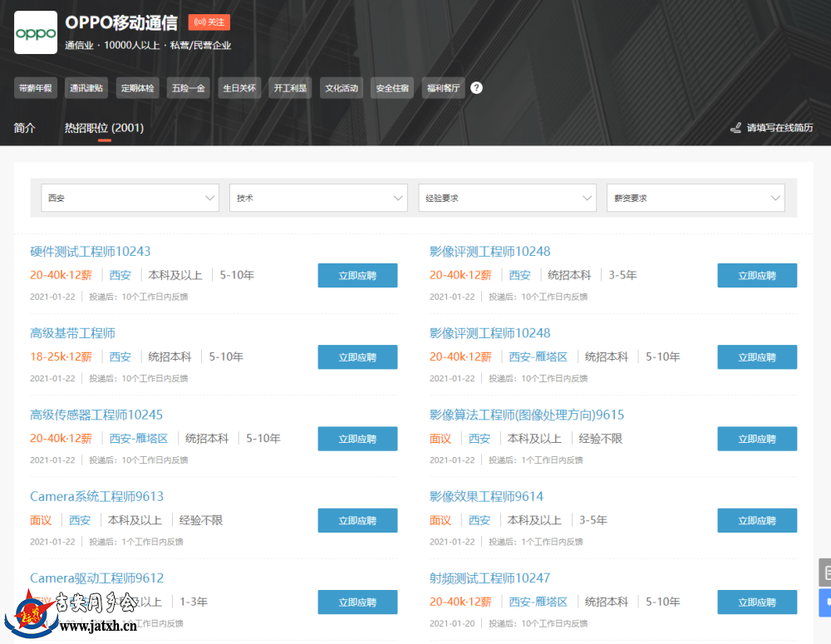Click the blue chat icon at right edge
Image resolution: width=831 pixels, height=644 pixels.
[x=826, y=602]
